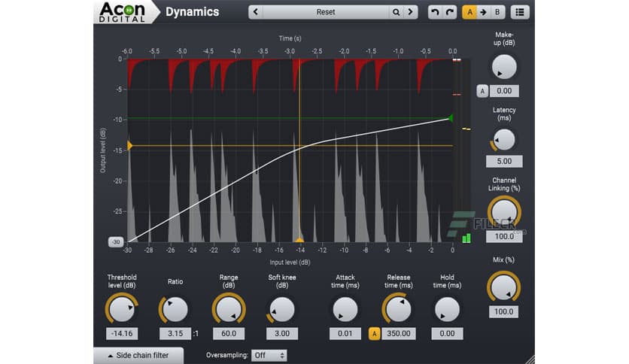Select settings slot B
Screen dimensions: 629x364
(497, 12)
